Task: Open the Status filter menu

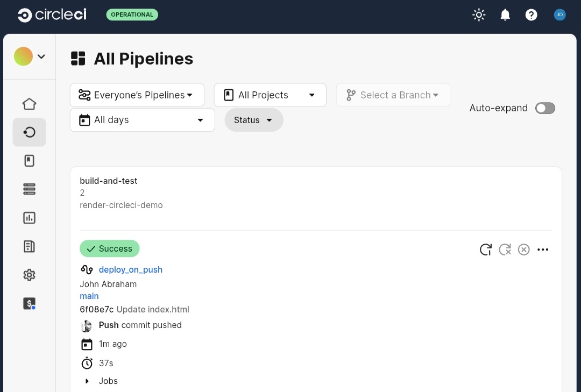Action: pos(253,120)
